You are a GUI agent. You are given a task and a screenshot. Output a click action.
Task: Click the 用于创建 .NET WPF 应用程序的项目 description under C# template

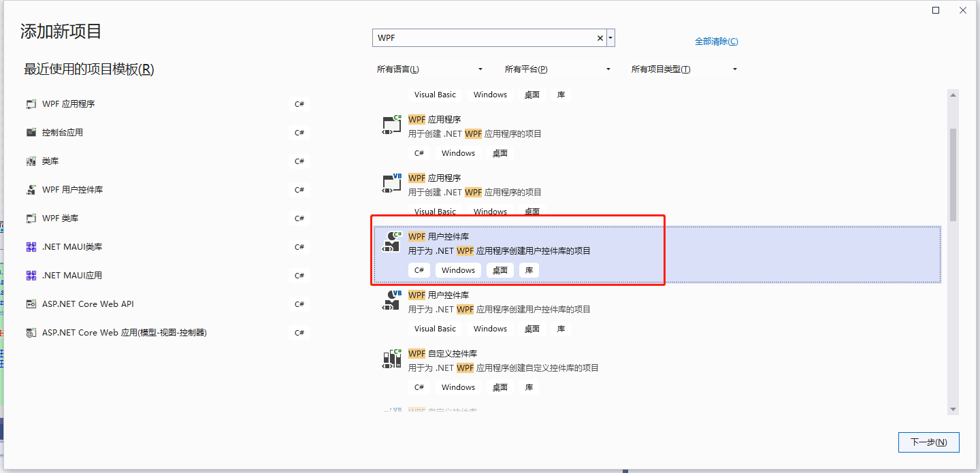pos(475,134)
